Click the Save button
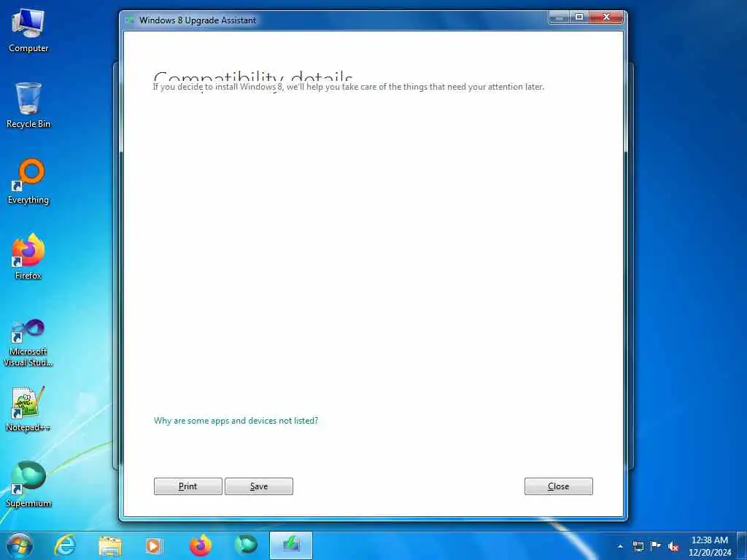 (259, 486)
